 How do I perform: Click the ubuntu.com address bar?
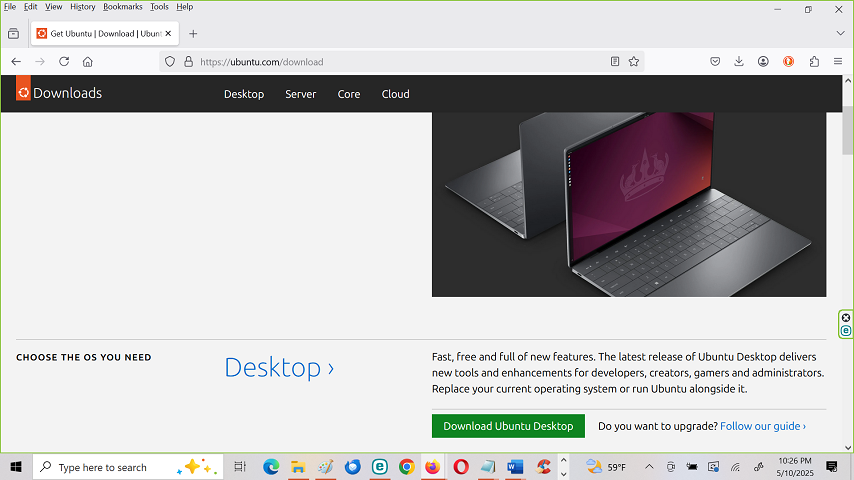(400, 61)
